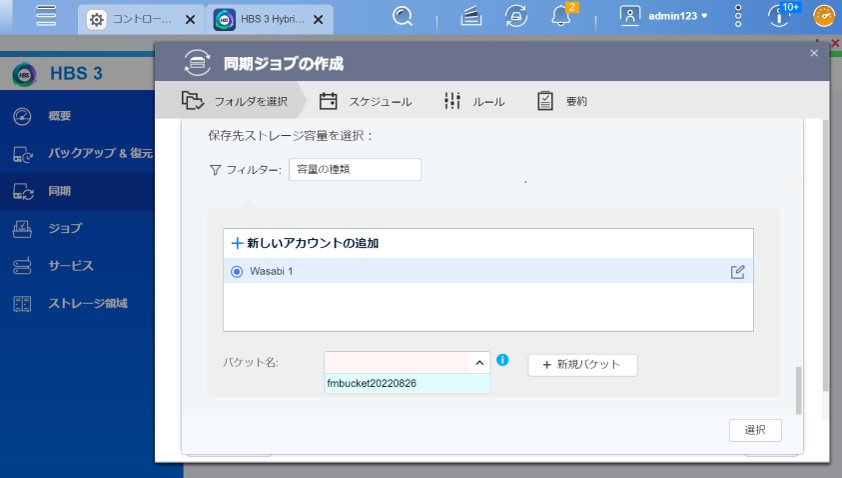Click the edit icon for Wasabi 1
842x478 pixels.
pos(738,271)
